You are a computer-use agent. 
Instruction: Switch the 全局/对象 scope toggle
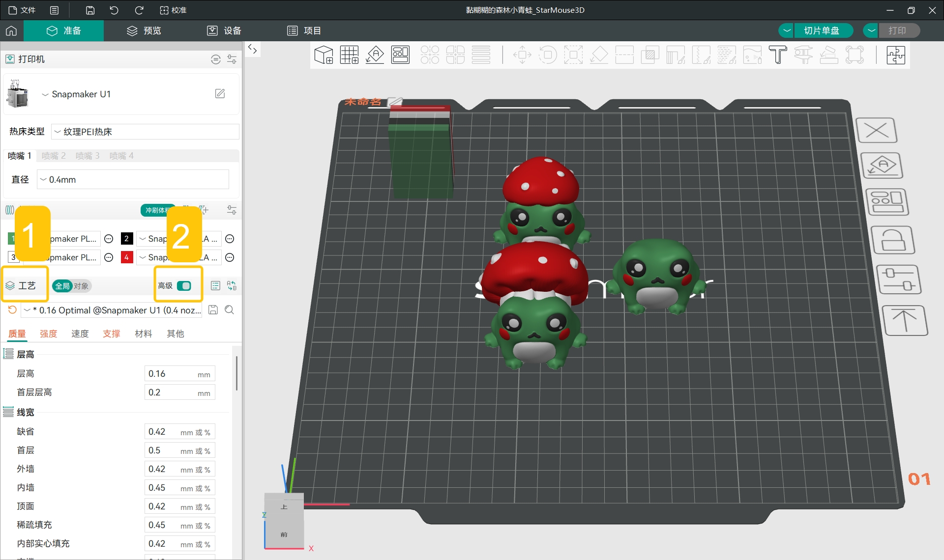pos(72,286)
